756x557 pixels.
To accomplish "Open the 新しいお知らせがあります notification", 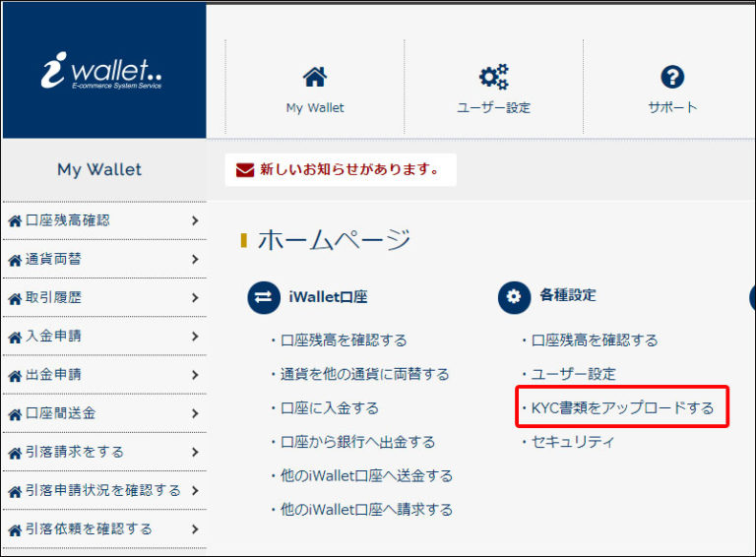I will 341,169.
